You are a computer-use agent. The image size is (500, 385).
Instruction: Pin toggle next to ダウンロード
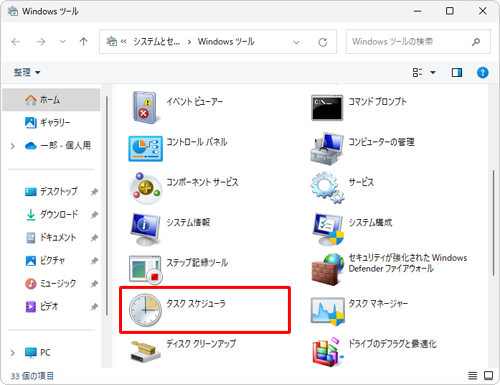coord(94,215)
